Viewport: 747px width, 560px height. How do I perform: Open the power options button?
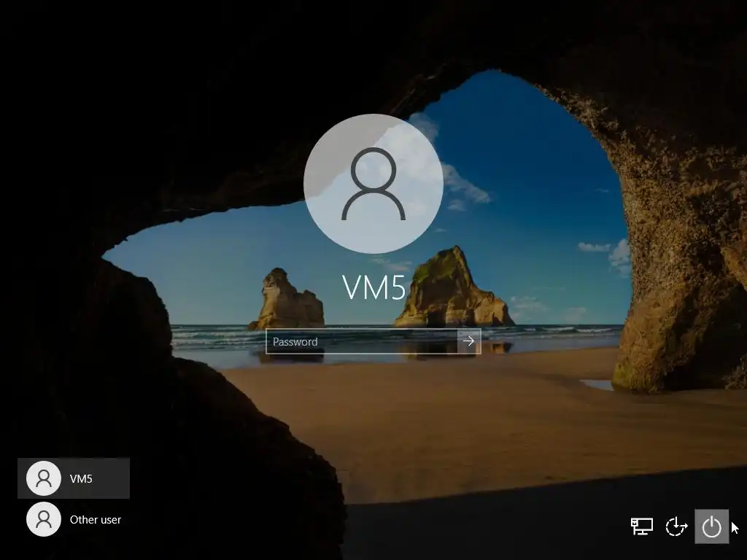coord(711,526)
